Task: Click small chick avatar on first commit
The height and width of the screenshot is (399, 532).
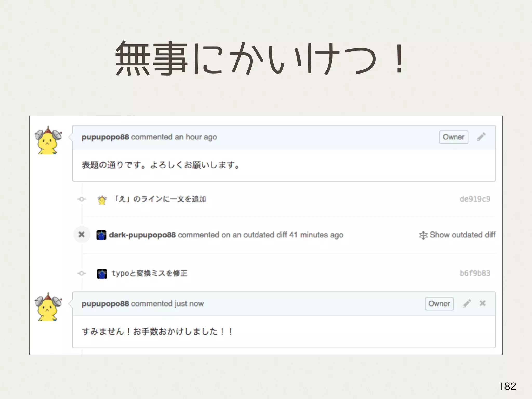Action: point(102,200)
